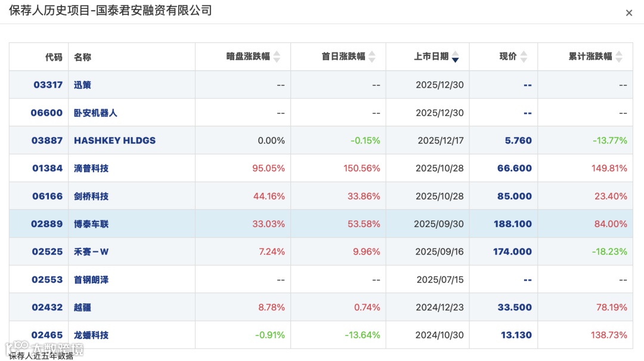Sort by 上市日期 column arrows
This screenshot has width=644, height=361.
tap(455, 57)
